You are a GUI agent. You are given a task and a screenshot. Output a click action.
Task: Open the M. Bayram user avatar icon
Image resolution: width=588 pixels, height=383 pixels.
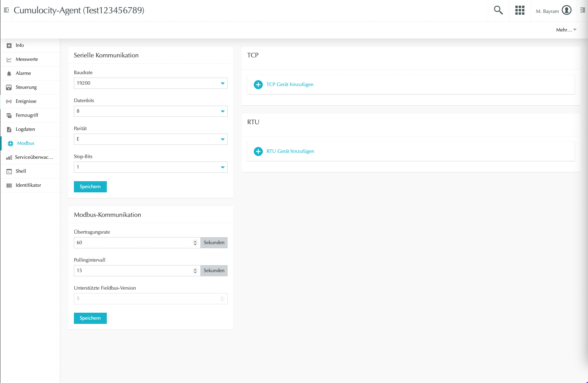(567, 10)
